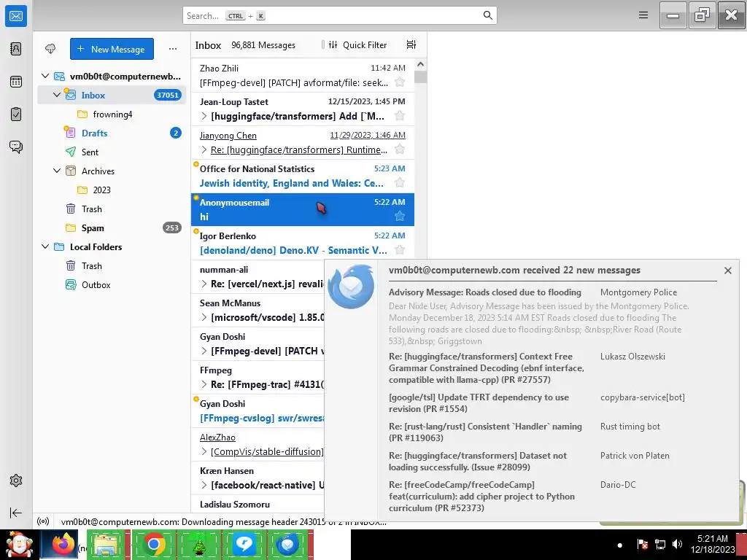The image size is (747, 560).
Task: Click the volume speaker tray icon
Action: click(676, 544)
